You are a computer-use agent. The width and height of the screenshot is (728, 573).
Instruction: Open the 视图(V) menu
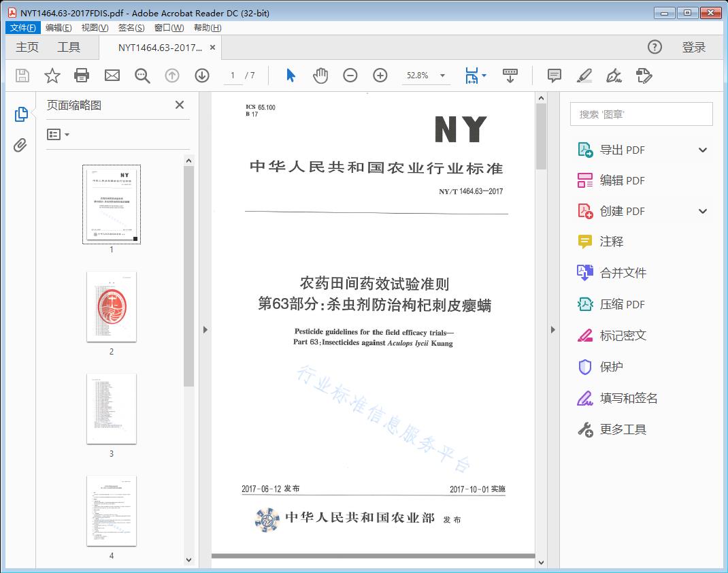pos(95,28)
